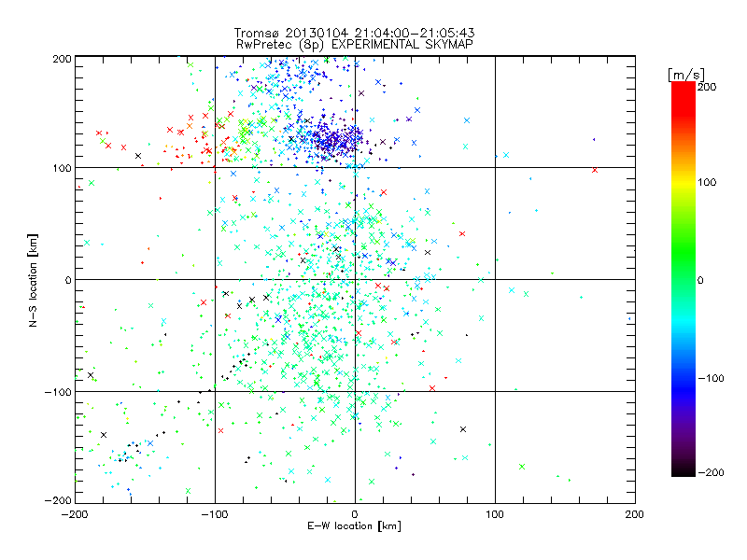Click the x-axis tick label '0'
The image size is (747, 560).
pyautogui.click(x=355, y=514)
